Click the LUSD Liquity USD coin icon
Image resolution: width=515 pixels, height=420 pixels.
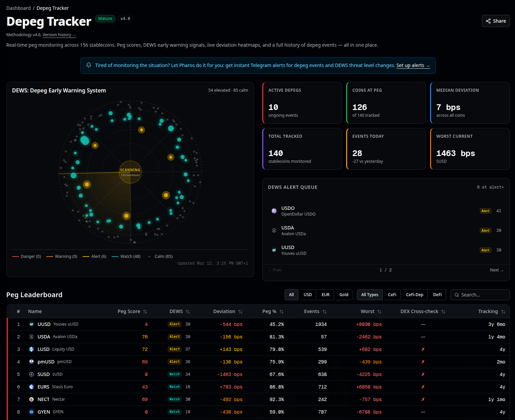pyautogui.click(x=31, y=349)
